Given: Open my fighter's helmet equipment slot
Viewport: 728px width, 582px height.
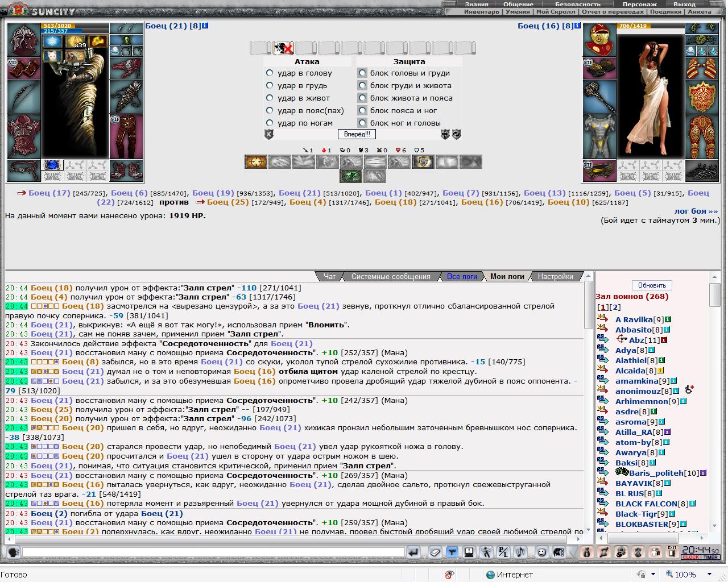Looking at the screenshot, I should (24, 40).
